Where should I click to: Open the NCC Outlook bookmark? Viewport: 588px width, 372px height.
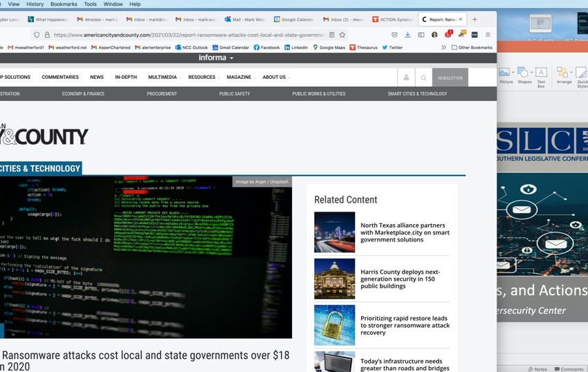click(192, 47)
